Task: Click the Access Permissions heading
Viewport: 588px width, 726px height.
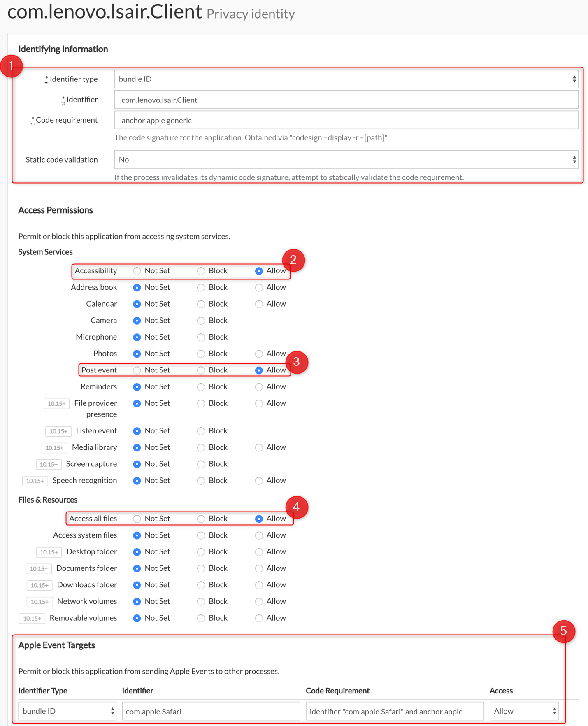Action: pyautogui.click(x=56, y=210)
